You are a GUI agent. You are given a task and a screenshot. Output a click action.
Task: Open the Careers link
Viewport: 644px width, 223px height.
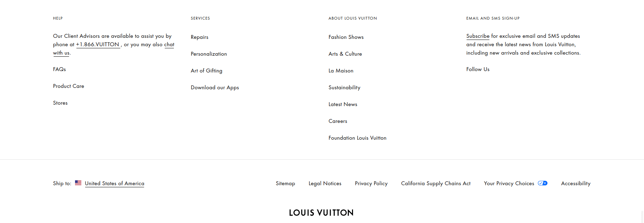coord(338,121)
